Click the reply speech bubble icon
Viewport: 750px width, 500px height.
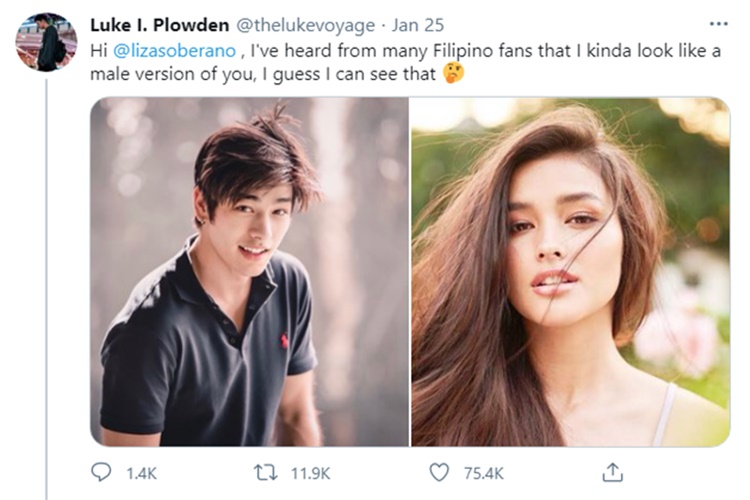click(102, 471)
